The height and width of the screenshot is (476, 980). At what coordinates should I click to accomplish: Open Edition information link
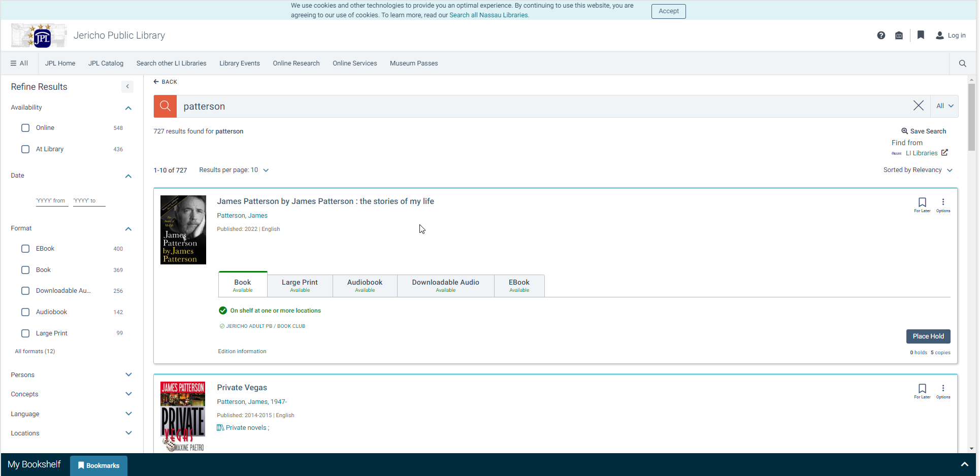(x=242, y=351)
